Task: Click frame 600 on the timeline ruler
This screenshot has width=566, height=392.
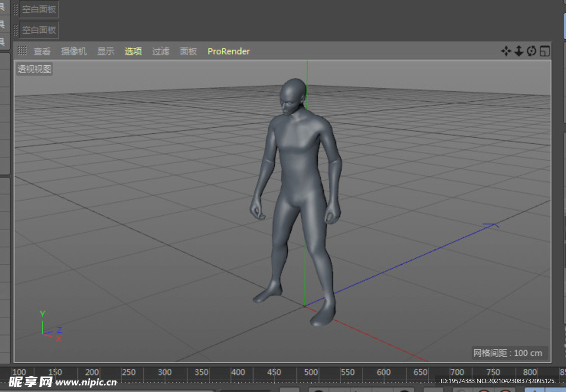Action: (x=384, y=372)
